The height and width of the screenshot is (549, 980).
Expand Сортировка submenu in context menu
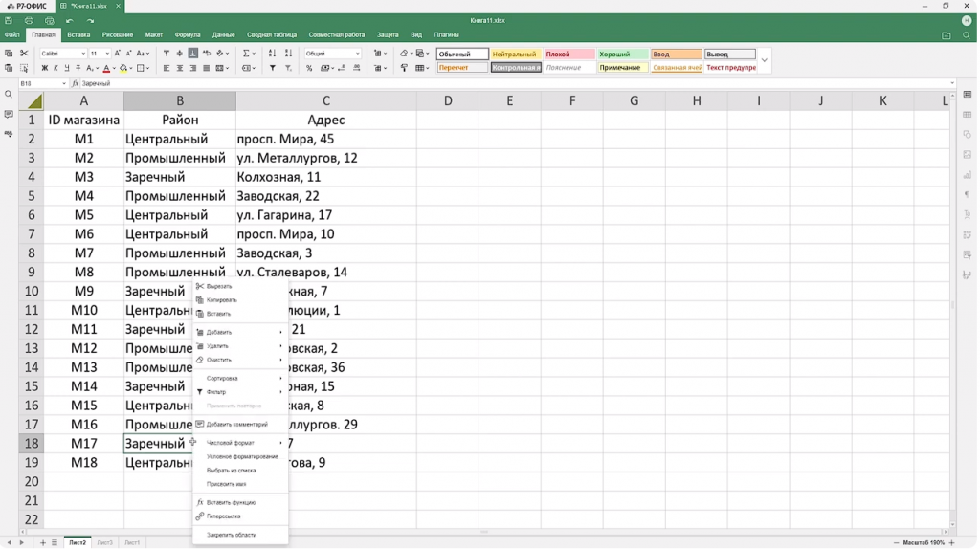tap(240, 379)
